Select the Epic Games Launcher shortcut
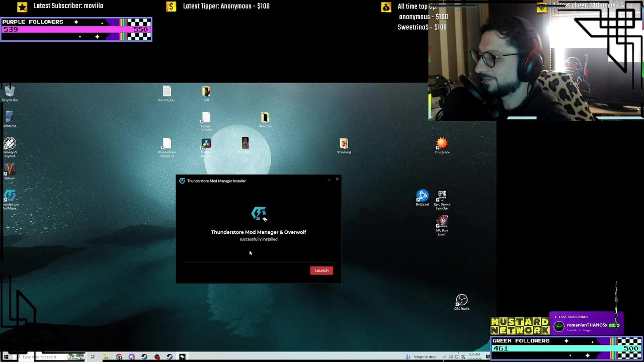The image size is (644, 362). (442, 200)
